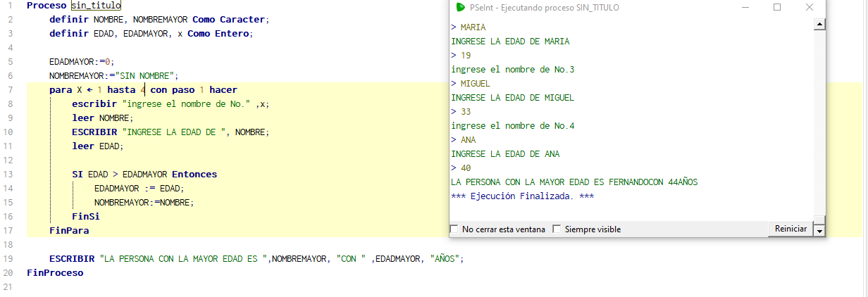Image resolution: width=868 pixels, height=297 pixels.
Task: Click the 'FinPara' keyword
Action: 69,230
